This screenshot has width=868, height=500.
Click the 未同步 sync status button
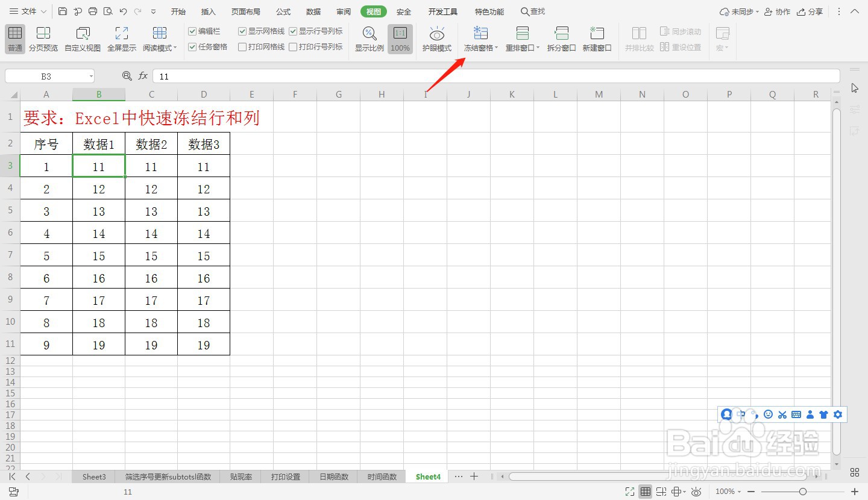pyautogui.click(x=739, y=11)
